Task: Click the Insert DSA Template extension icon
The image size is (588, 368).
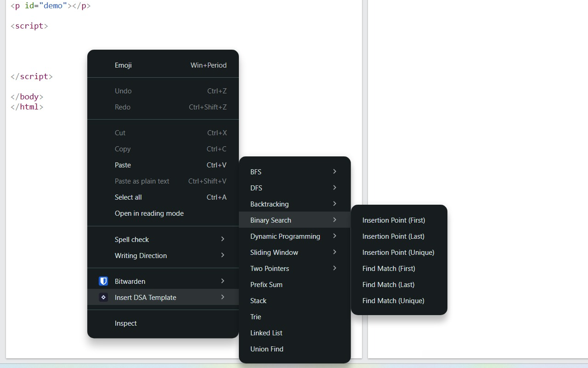Action: [103, 297]
